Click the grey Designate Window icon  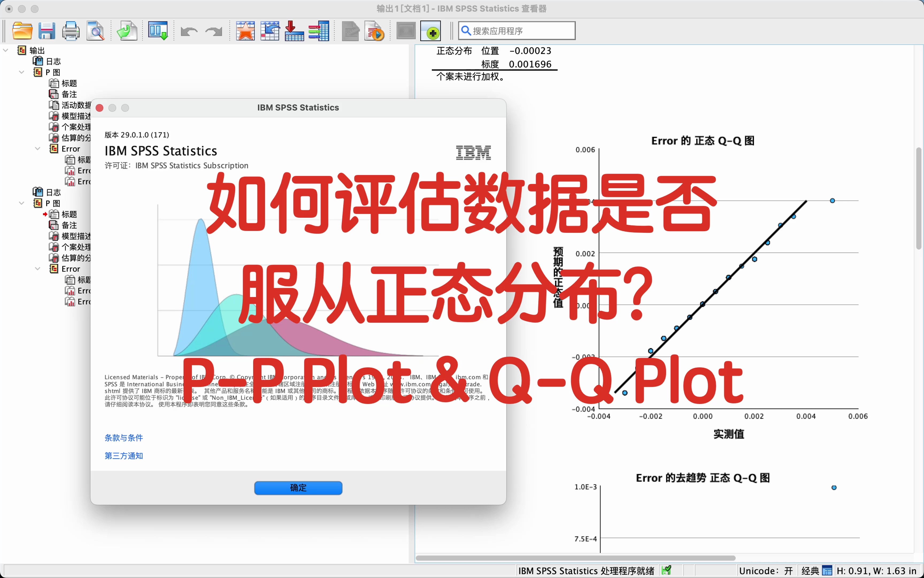tap(406, 31)
